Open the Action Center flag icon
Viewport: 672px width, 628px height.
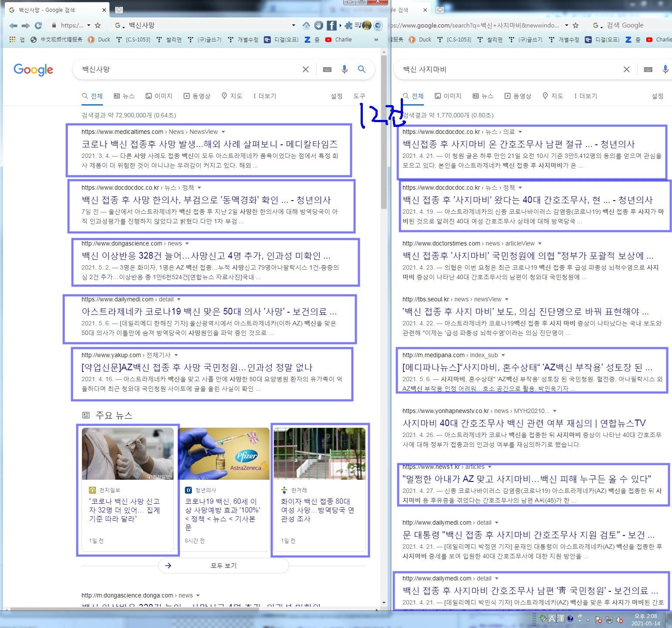coord(599,620)
